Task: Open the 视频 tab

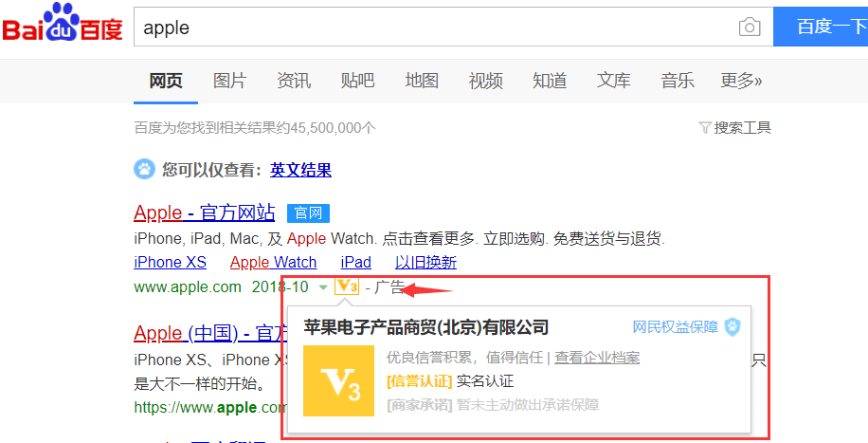Action: pyautogui.click(x=485, y=81)
